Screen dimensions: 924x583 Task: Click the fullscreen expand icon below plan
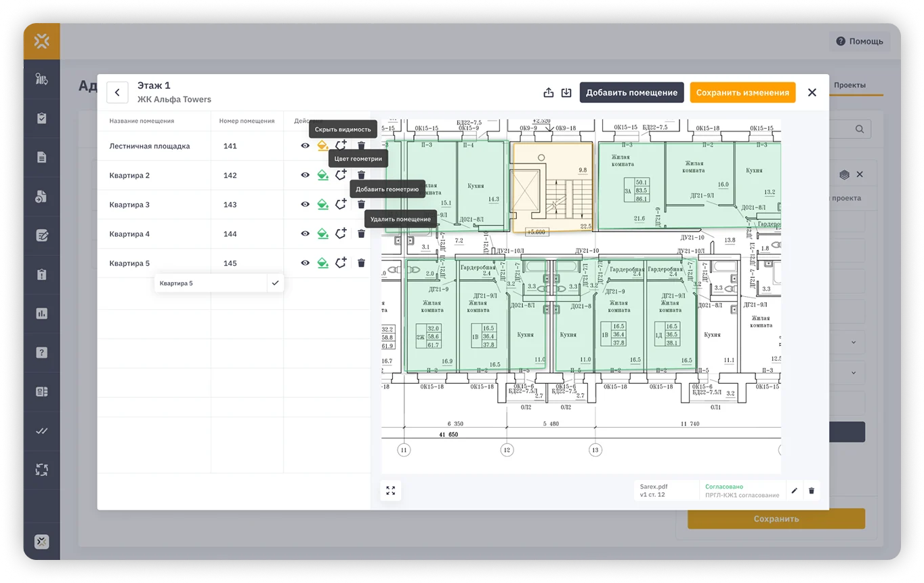click(x=390, y=490)
